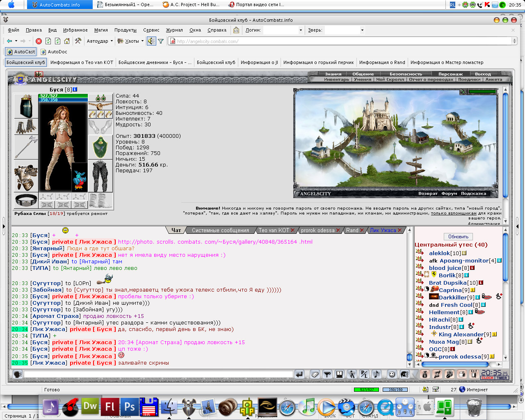
Task: Toggle the sound speaker button in toolbar
Action: pyautogui.click(x=151, y=41)
